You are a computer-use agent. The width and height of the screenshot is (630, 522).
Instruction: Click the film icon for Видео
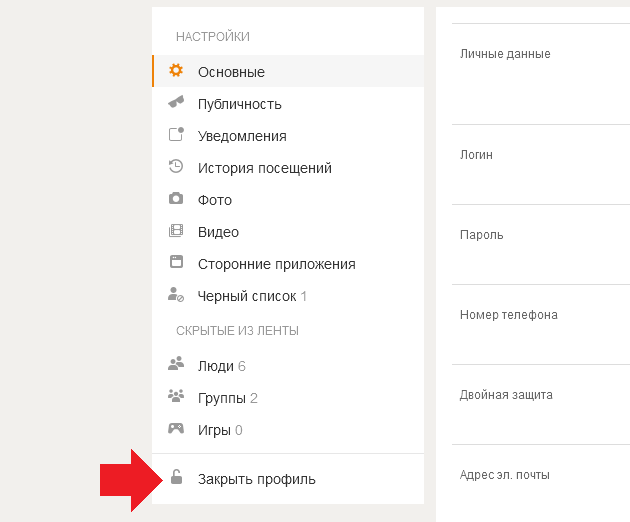click(176, 230)
